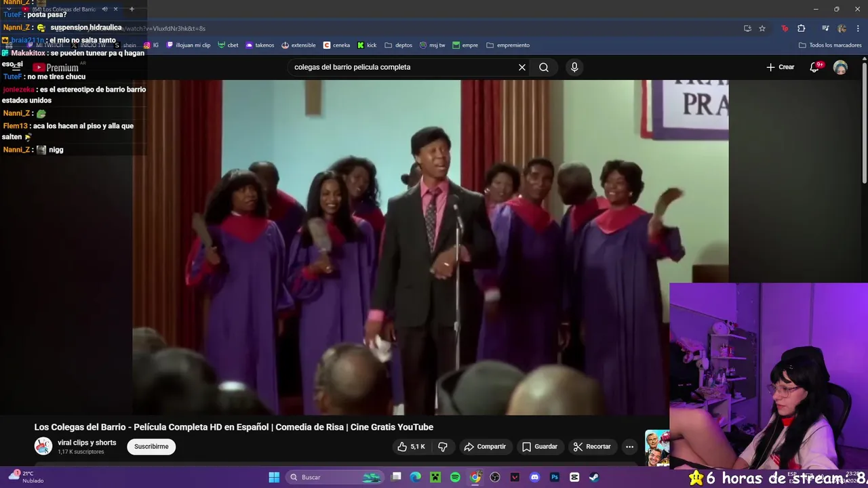Dislike the video with thumbs down

point(443,447)
